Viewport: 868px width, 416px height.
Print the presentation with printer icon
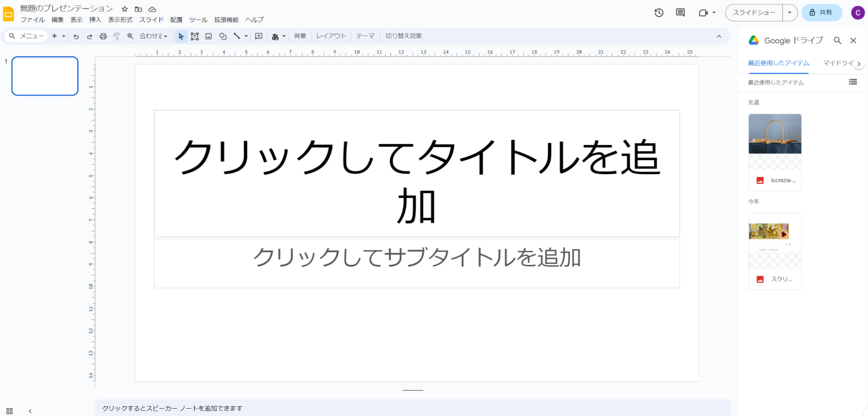[103, 36]
